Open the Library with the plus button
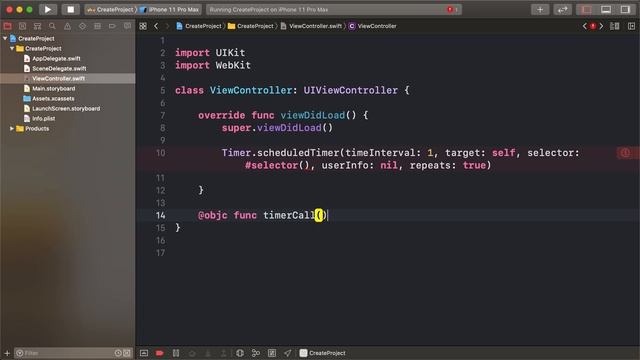The height and width of the screenshot is (360, 640). pyautogui.click(x=540, y=9)
